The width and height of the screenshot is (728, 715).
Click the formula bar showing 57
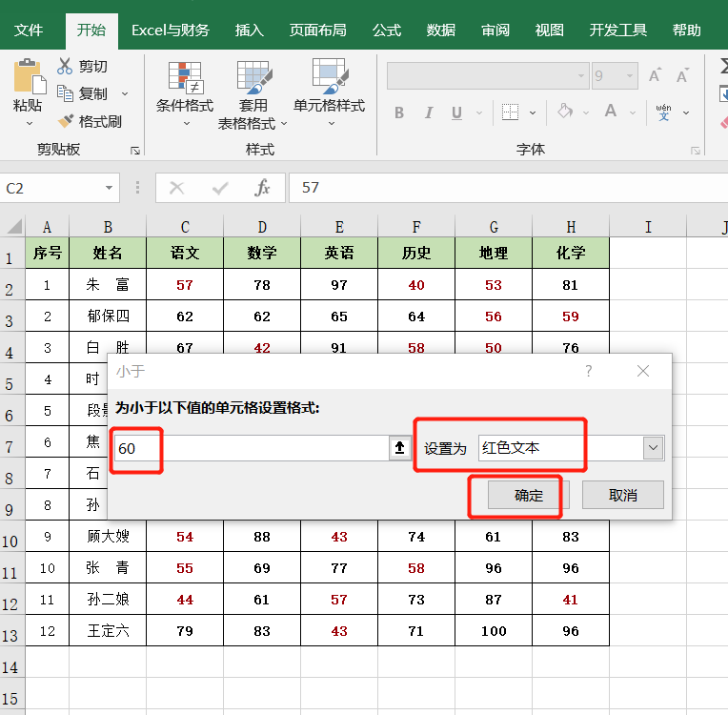509,188
